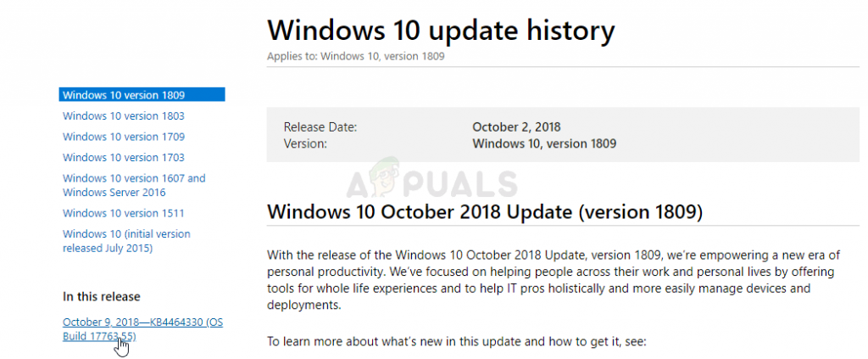Navigate to Windows 10 version 1511
This screenshot has width=868, height=359.
pyautogui.click(x=124, y=213)
